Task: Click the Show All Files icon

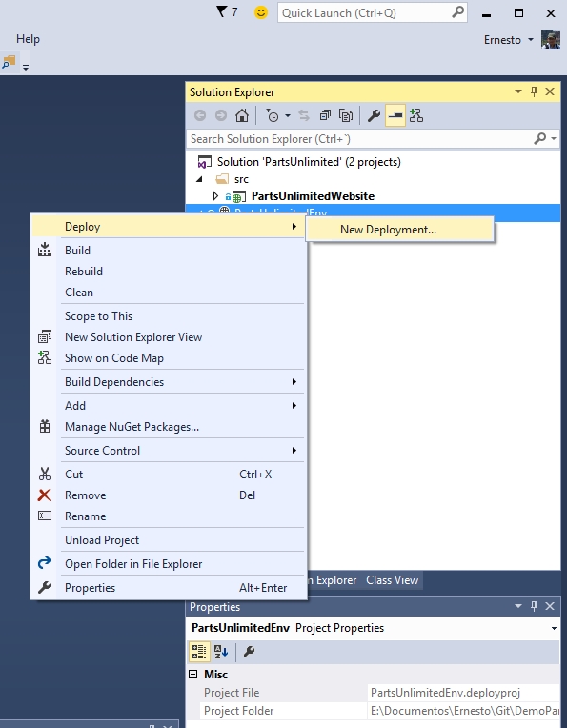Action: pos(346,115)
